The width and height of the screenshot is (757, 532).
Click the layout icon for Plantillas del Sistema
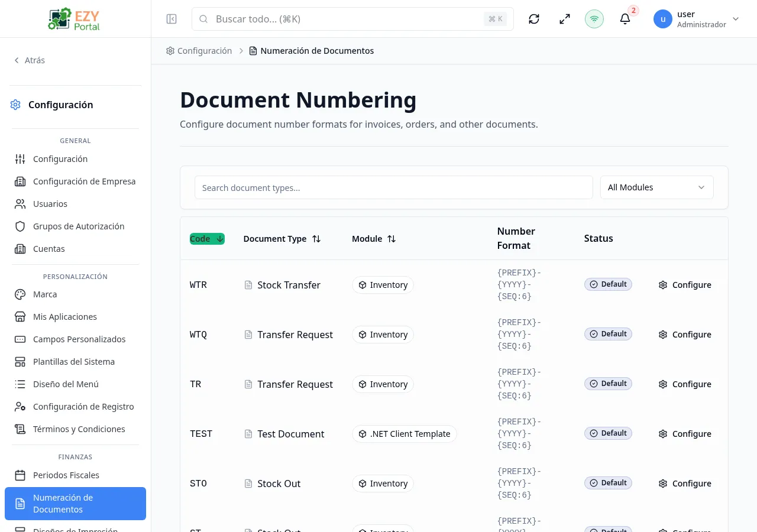20,362
